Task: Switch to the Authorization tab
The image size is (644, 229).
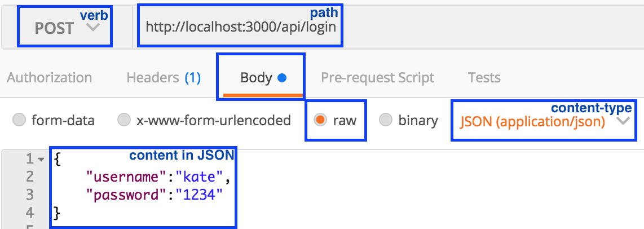Action: point(49,77)
